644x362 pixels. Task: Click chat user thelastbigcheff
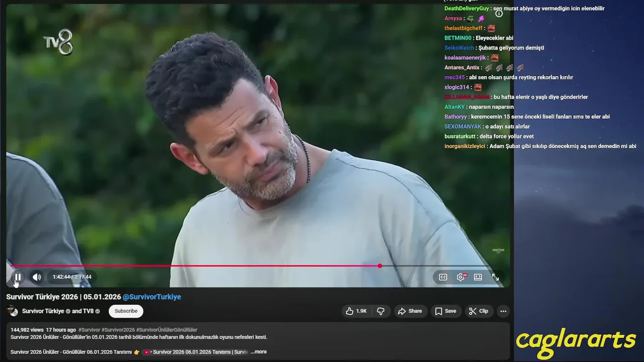[x=463, y=28]
